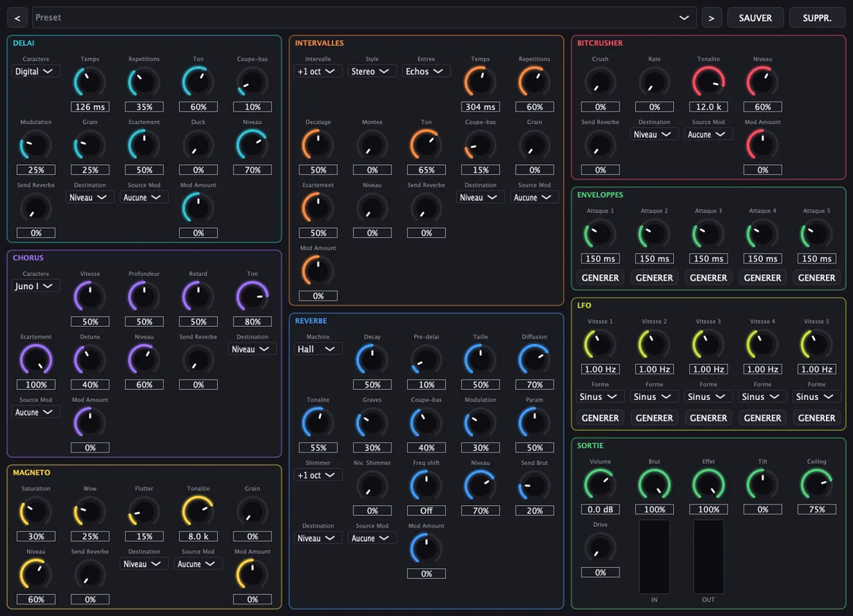Open the REVERBE Shimmer +1 oct dropdown
This screenshot has height=616, width=853.
(318, 475)
